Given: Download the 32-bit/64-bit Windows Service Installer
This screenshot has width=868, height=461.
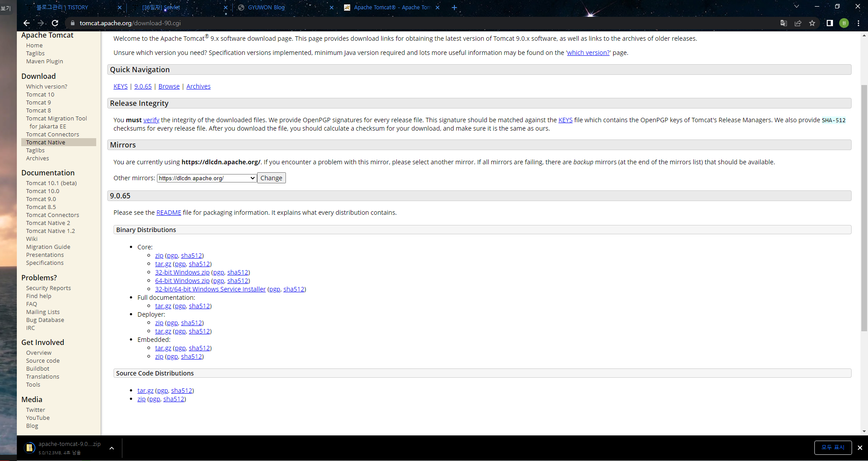Looking at the screenshot, I should click(x=210, y=289).
